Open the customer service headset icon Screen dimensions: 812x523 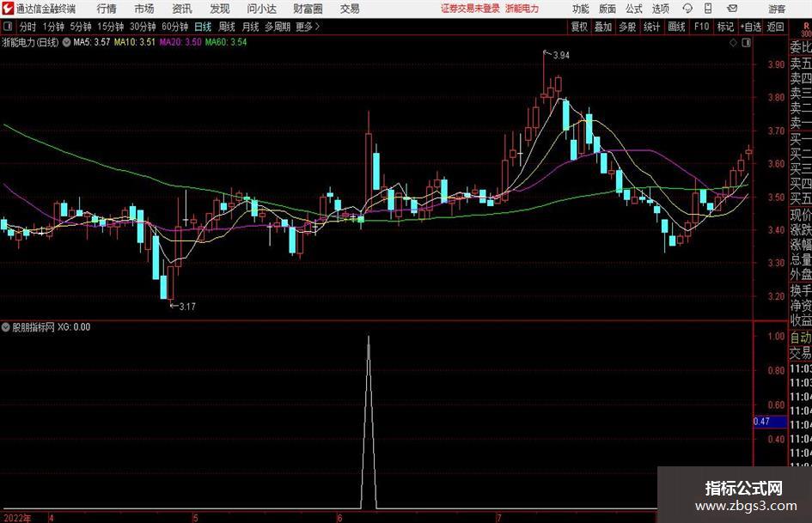pos(687,9)
